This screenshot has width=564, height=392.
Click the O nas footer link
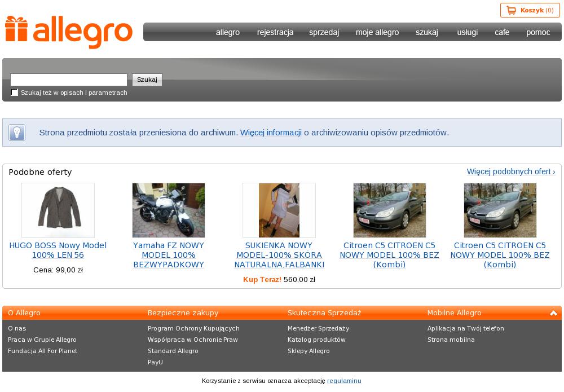point(17,328)
